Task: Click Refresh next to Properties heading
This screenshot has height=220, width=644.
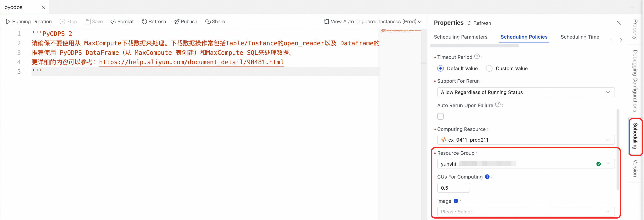Action: 479,23
